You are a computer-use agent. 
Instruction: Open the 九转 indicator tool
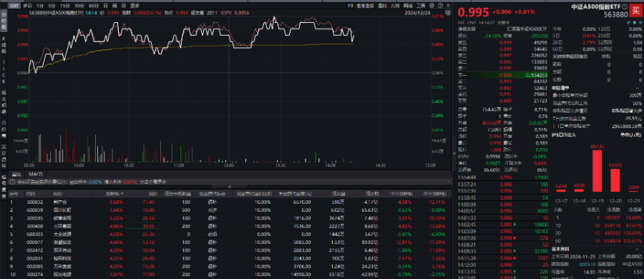396,6
